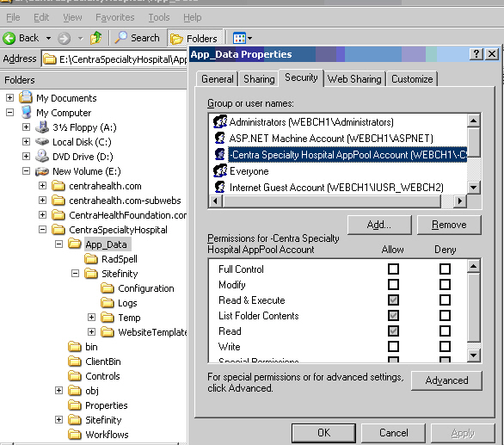Switch to the Web Sharing tab
The image size is (504, 445).
click(354, 79)
